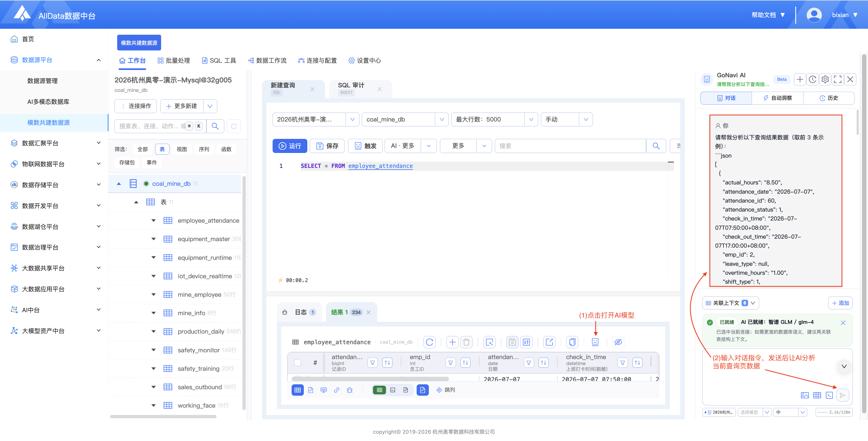Sort the check_in_time column
Viewport: 868px width, 441px height.
[x=637, y=363]
